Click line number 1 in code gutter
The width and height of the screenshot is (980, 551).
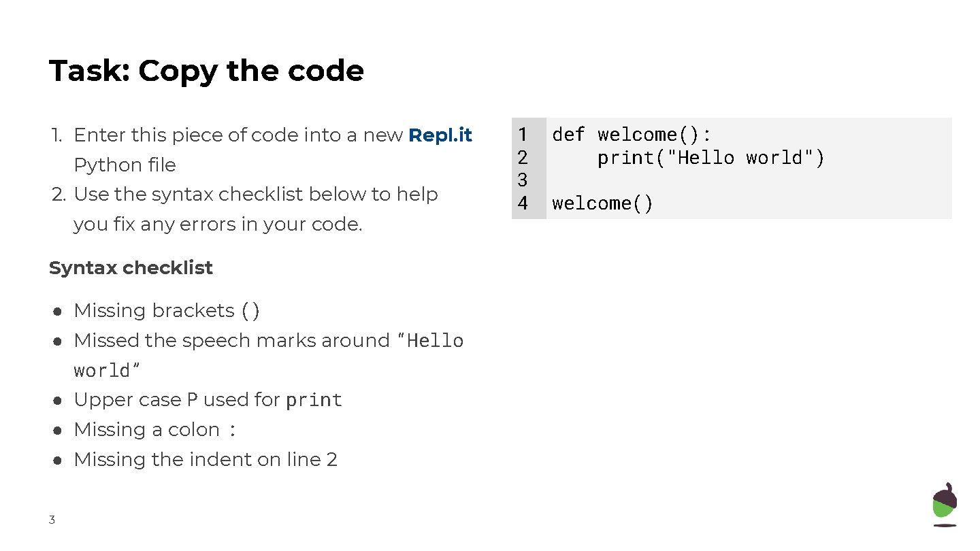pyautogui.click(x=522, y=135)
